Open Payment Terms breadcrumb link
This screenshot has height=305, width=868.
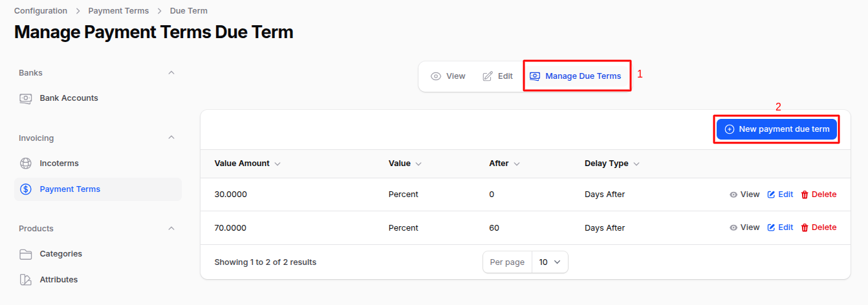pos(118,11)
